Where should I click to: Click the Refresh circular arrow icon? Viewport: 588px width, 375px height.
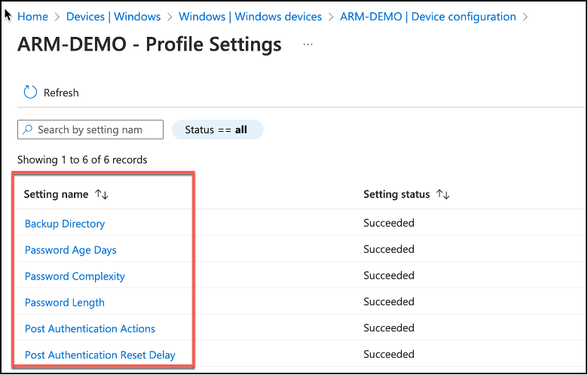pos(30,93)
